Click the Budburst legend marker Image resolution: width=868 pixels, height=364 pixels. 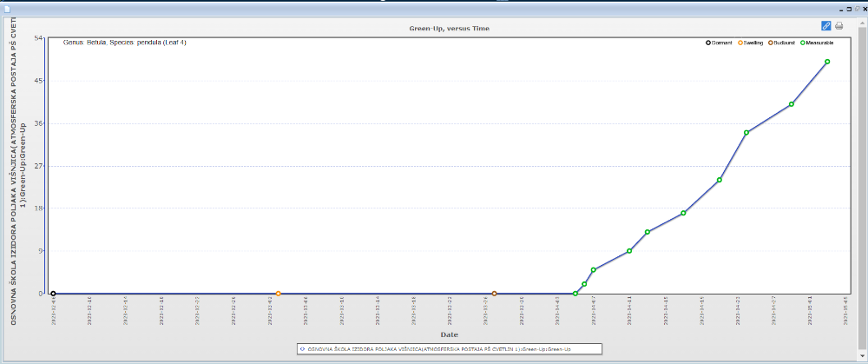pos(771,43)
